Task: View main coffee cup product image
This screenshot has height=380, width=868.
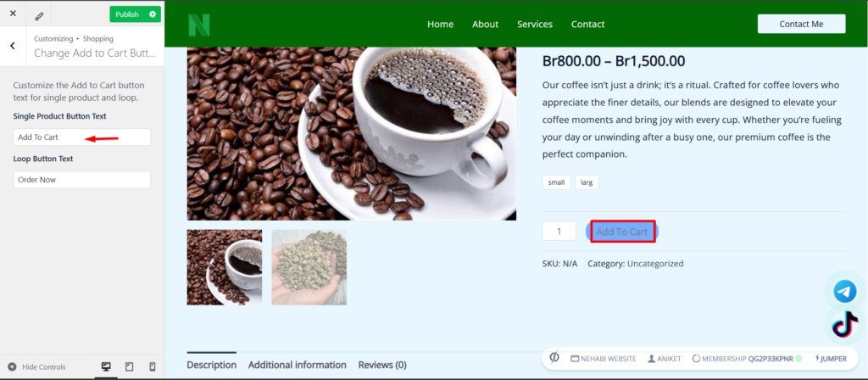Action: pyautogui.click(x=352, y=133)
